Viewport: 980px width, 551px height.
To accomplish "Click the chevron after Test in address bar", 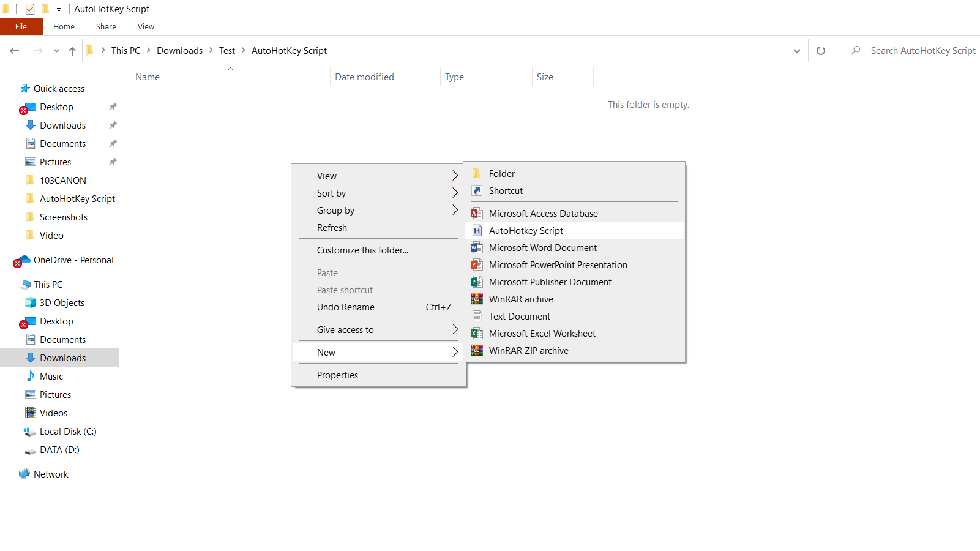I will point(244,50).
